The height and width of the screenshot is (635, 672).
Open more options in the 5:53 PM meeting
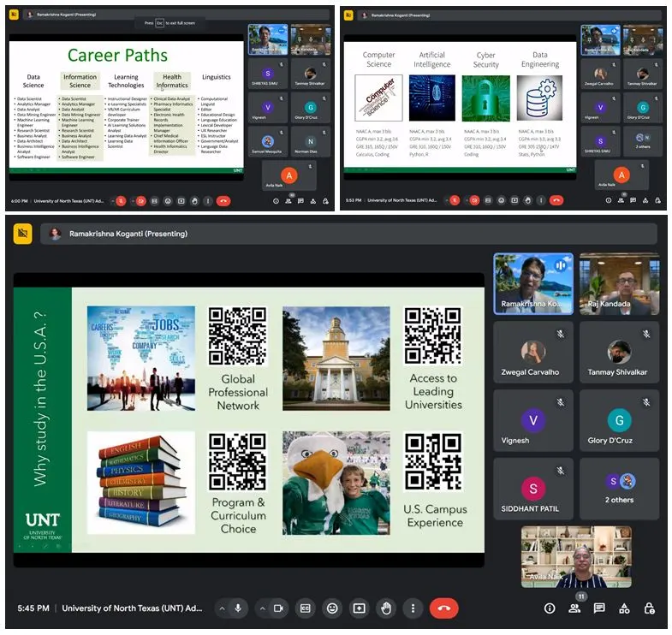(x=541, y=200)
